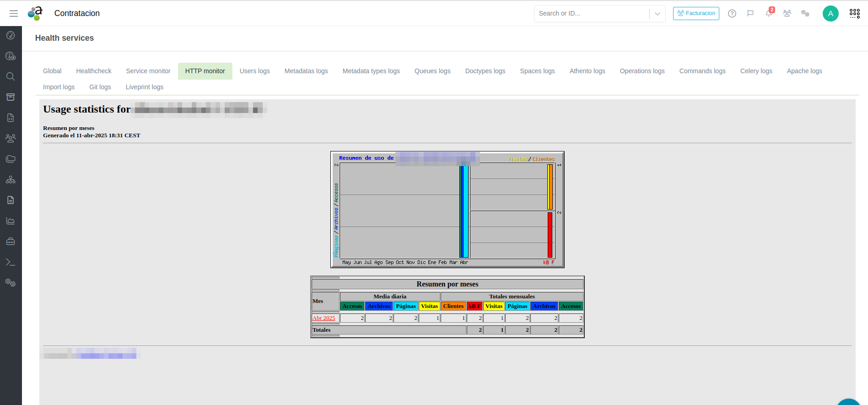This screenshot has width=868, height=405.
Task: Click the user avatar A
Action: point(830,14)
